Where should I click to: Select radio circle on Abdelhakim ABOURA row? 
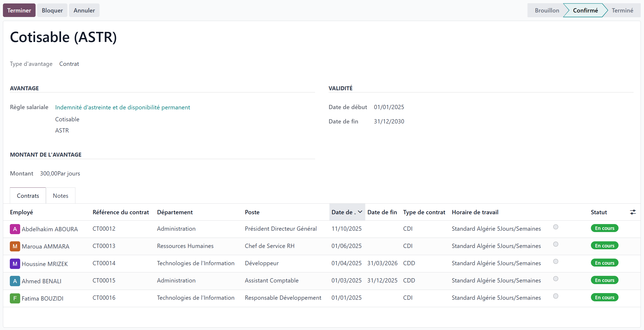pos(556,227)
